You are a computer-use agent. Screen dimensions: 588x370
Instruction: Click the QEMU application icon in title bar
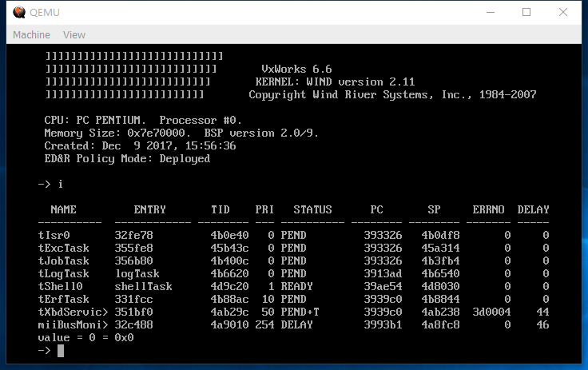click(18, 12)
